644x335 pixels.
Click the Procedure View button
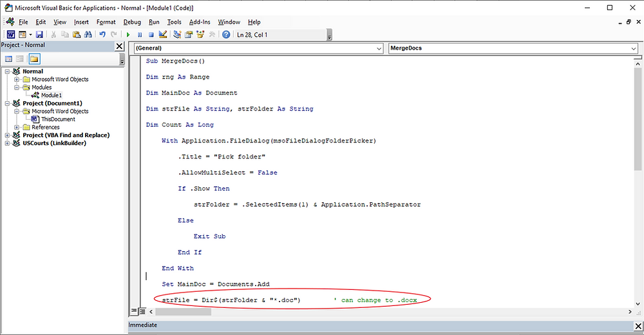click(x=134, y=312)
